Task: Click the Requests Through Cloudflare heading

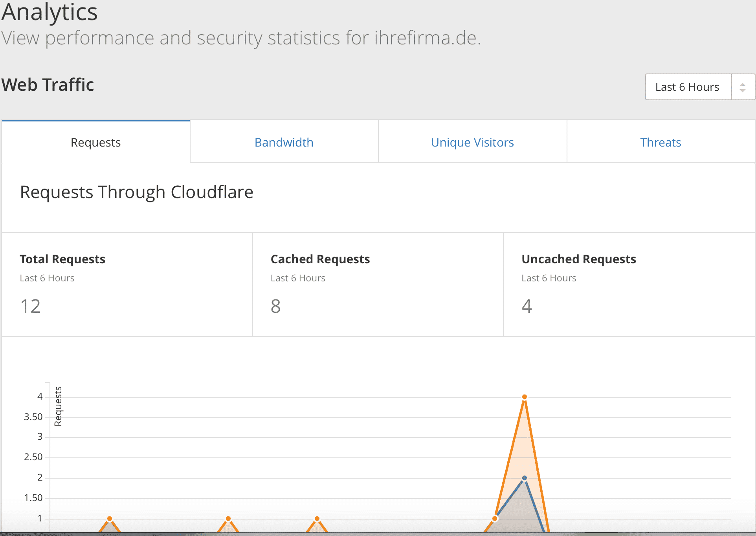Action: [136, 192]
